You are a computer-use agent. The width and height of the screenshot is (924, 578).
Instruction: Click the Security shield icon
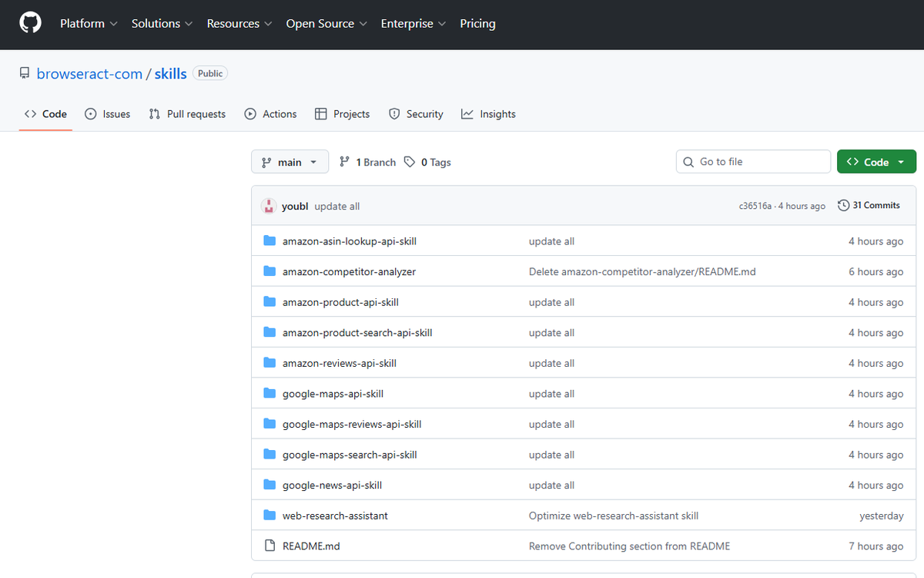[393, 113]
